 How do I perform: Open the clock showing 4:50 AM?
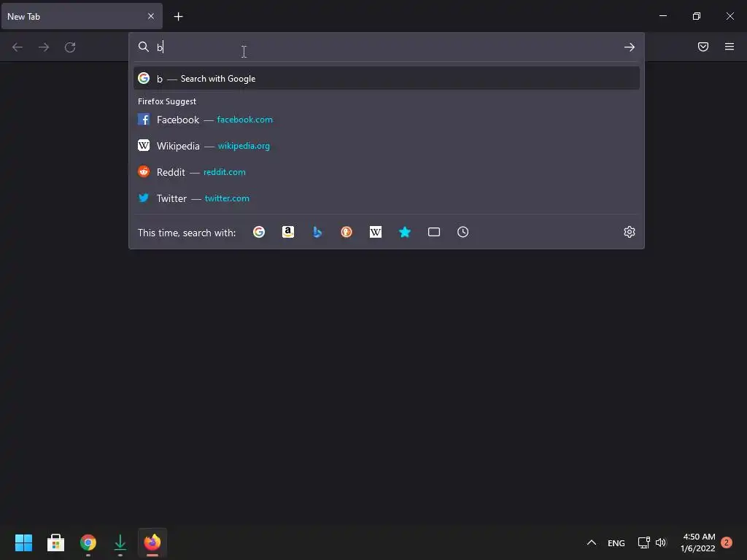pyautogui.click(x=698, y=542)
